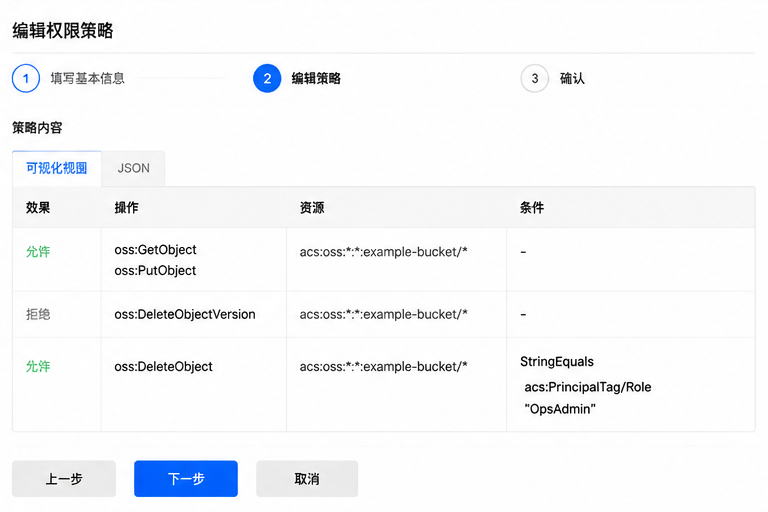Click the resource in the GetObject row
This screenshot has width=768, height=512.
pos(384,252)
